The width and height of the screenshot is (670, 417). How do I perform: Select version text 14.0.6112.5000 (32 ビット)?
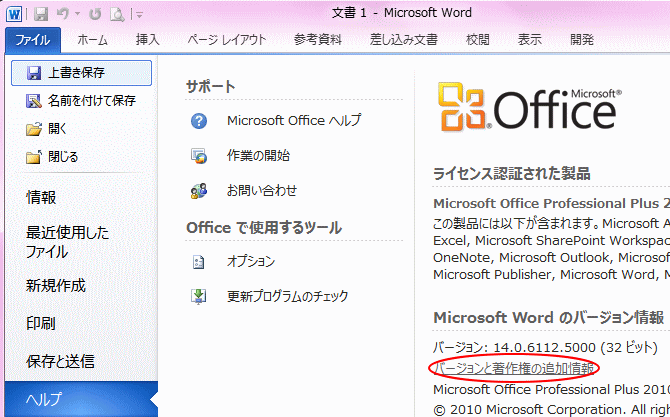tap(575, 348)
